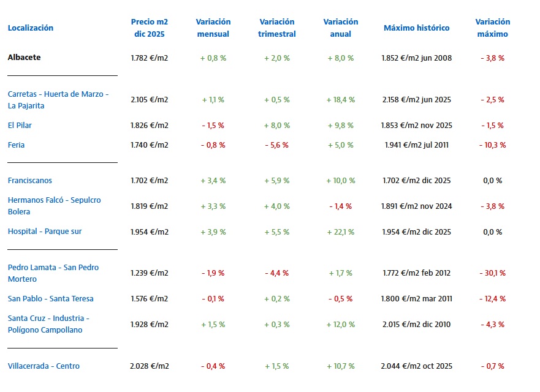Open the Albacete location link

[24, 58]
